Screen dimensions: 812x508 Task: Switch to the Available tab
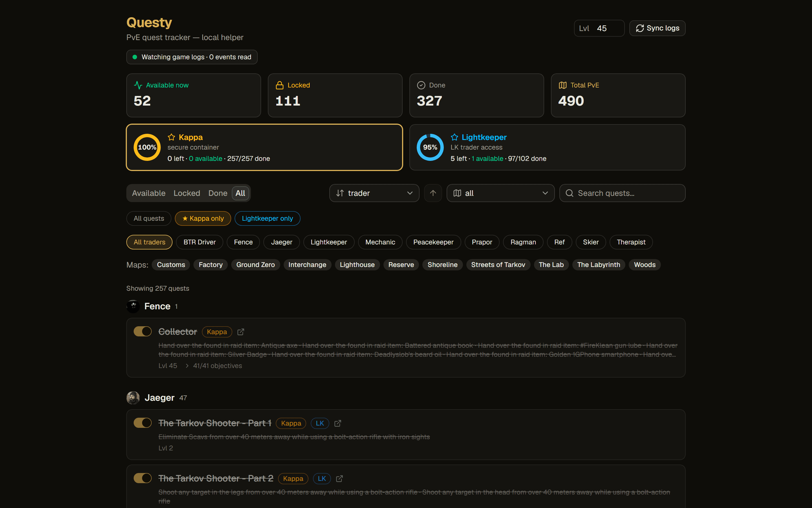click(149, 193)
